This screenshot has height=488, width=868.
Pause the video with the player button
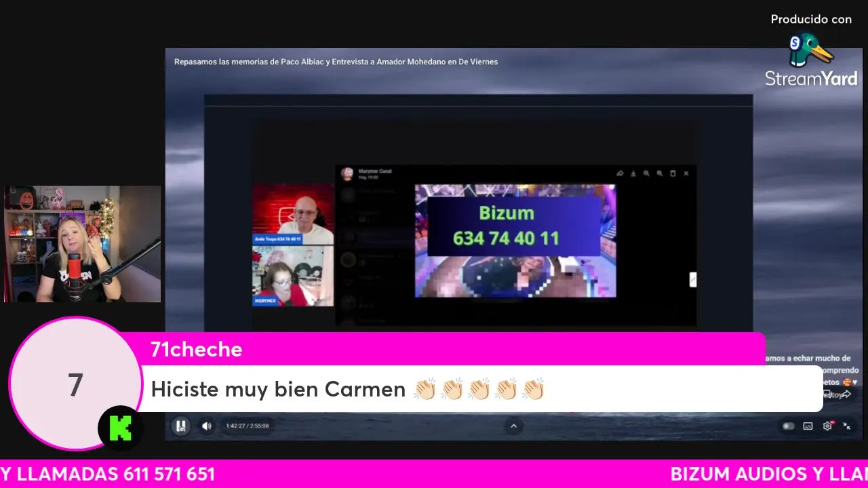[x=180, y=426]
